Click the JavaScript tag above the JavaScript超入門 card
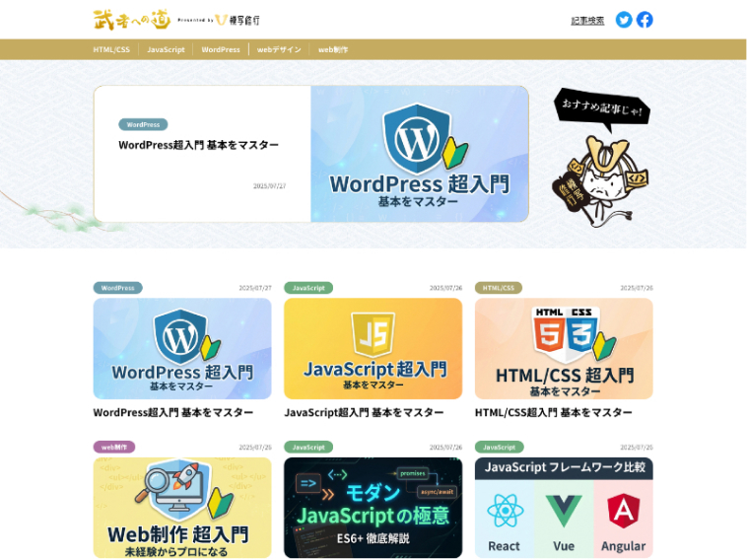The width and height of the screenshot is (747, 560). (x=308, y=288)
